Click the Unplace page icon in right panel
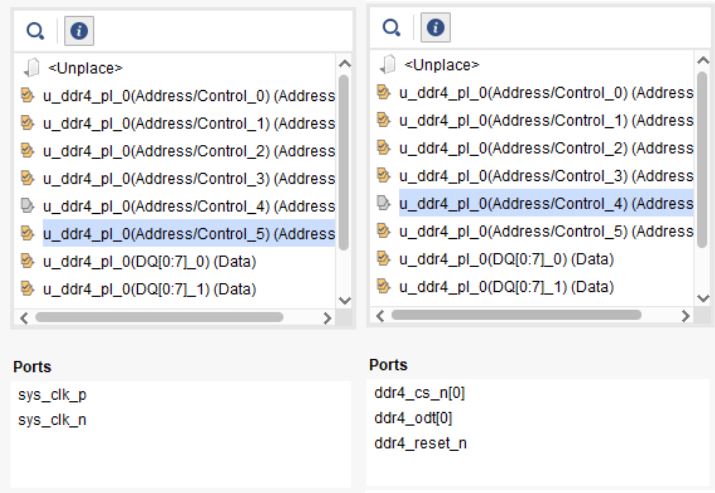 pos(388,65)
